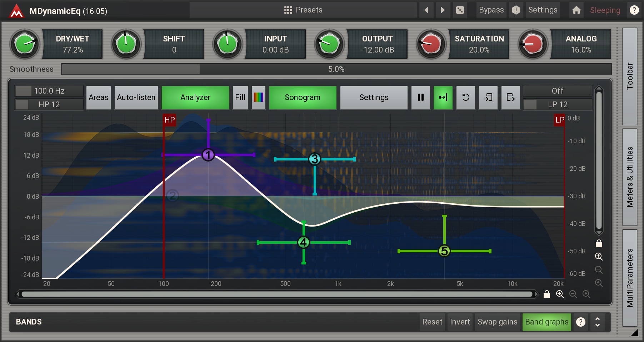Click the vertical zoom in magnifier
Image resolution: width=644 pixels, height=342 pixels.
click(599, 257)
